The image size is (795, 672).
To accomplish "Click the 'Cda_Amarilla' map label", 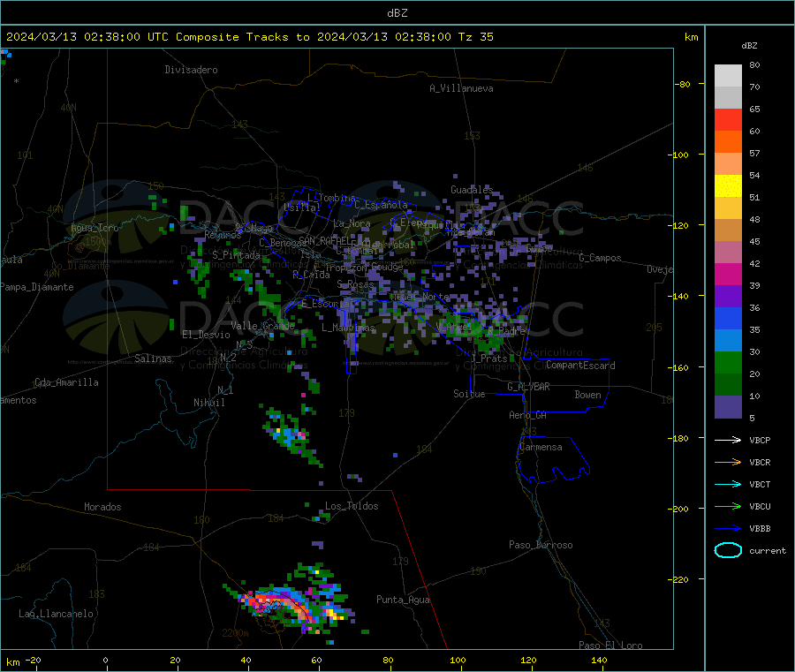I will coord(66,382).
